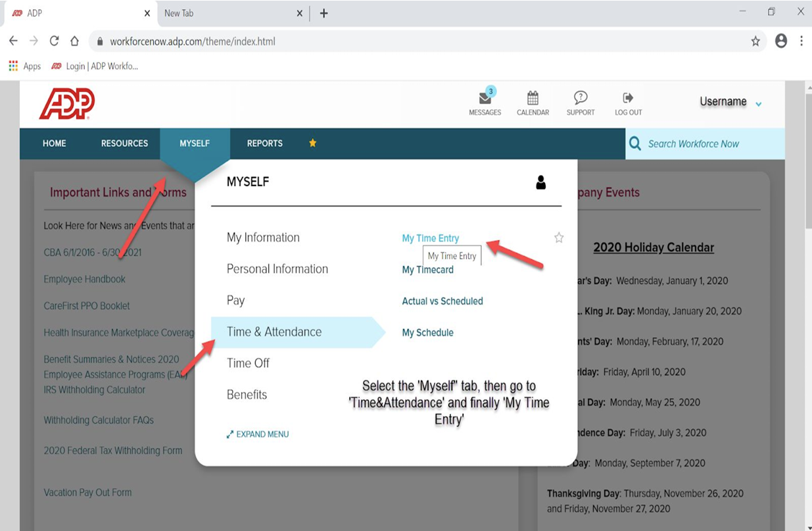Click the browser back arrow

pyautogui.click(x=13, y=41)
